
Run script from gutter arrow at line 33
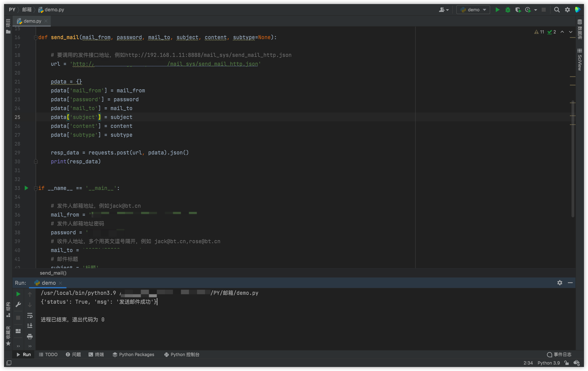(x=26, y=188)
